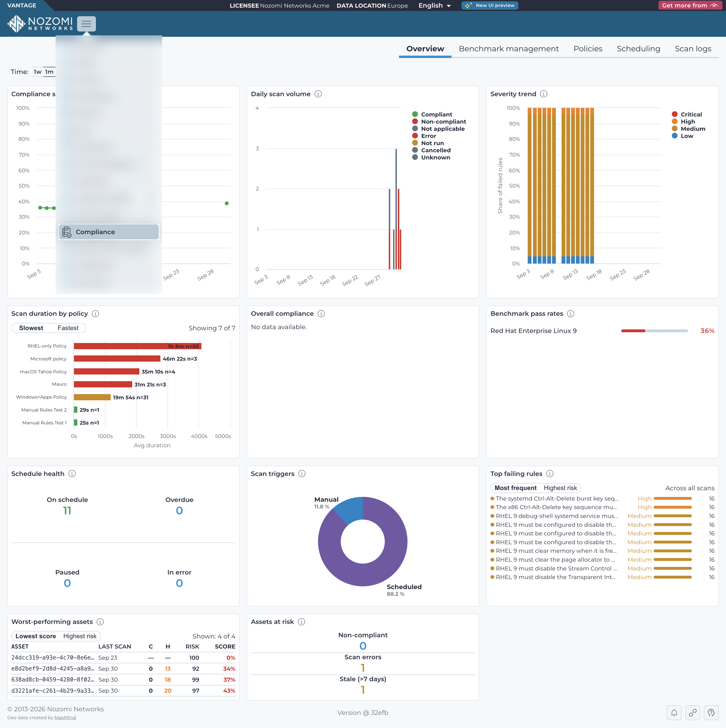This screenshot has width=726, height=728.
Task: Switch to the Policies tab
Action: (588, 49)
